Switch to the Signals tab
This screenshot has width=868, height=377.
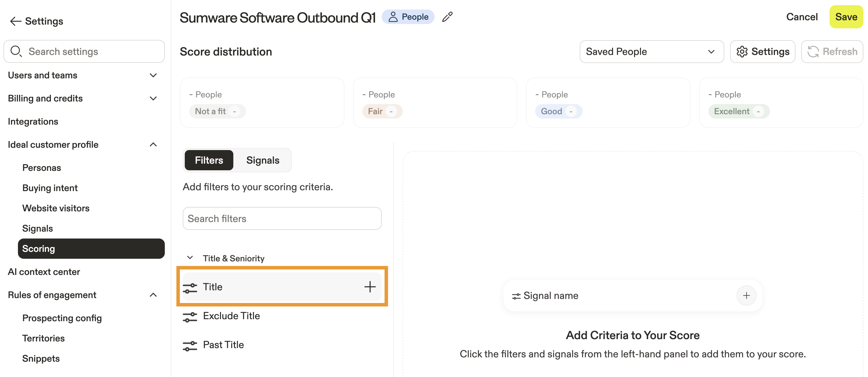point(263,160)
